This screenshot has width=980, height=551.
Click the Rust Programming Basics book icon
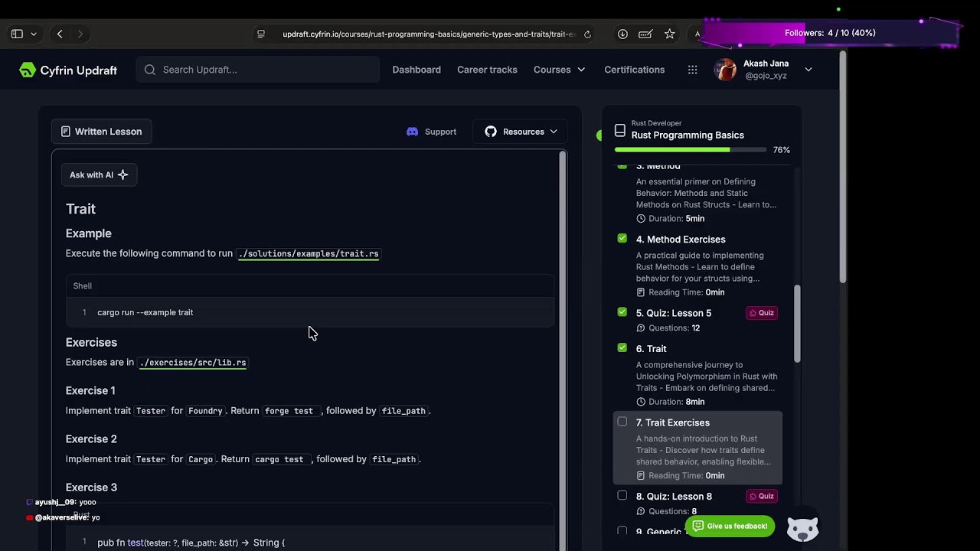(x=620, y=130)
